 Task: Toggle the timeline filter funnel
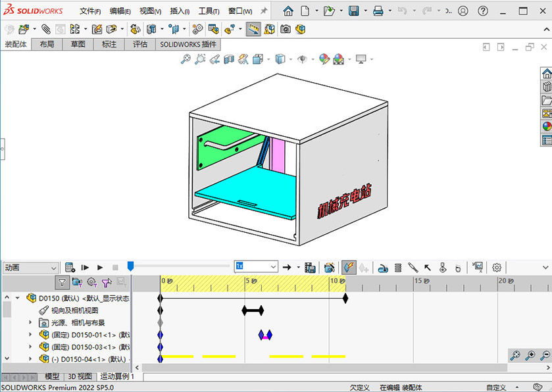pos(62,282)
